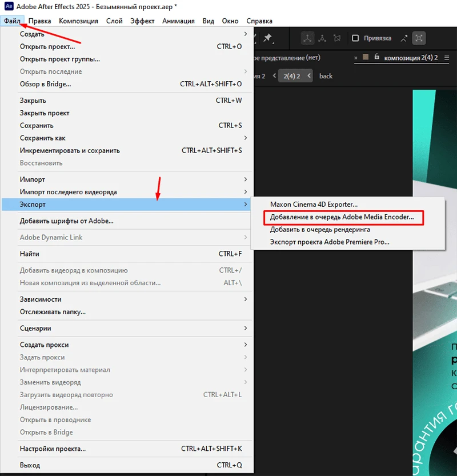Select Экспорт проекта Adobe Premiere Pro...
The image size is (457, 476).
[x=348, y=242]
